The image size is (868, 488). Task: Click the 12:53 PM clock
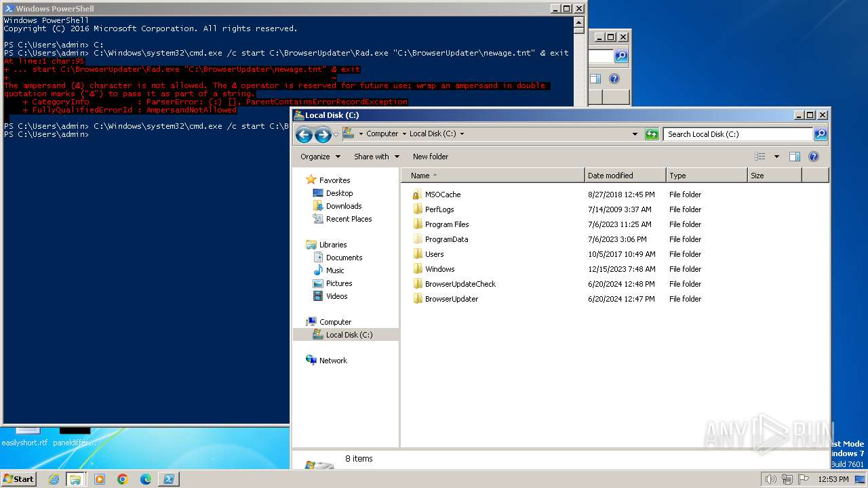pyautogui.click(x=833, y=479)
